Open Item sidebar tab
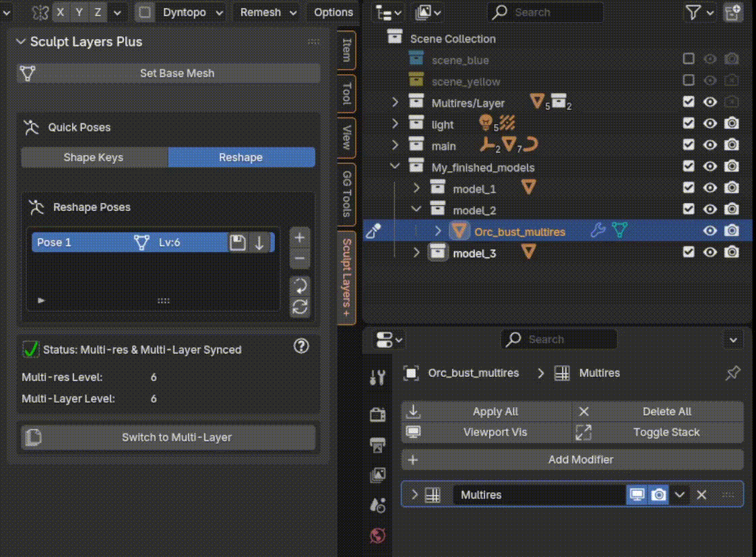The width and height of the screenshot is (756, 557). click(346, 50)
